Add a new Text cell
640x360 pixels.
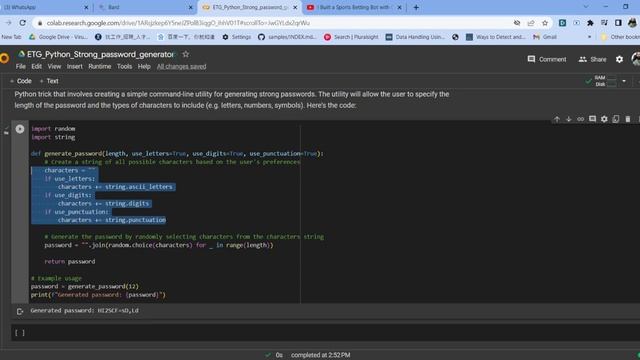49,81
